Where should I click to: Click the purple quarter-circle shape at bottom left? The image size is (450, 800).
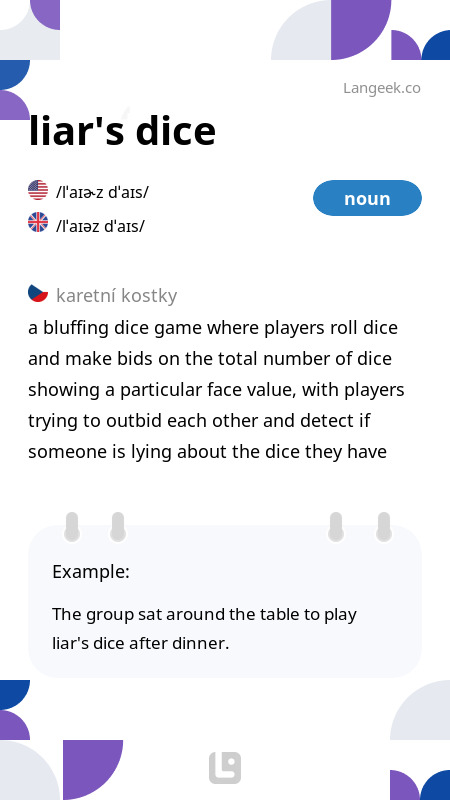(x=93, y=770)
